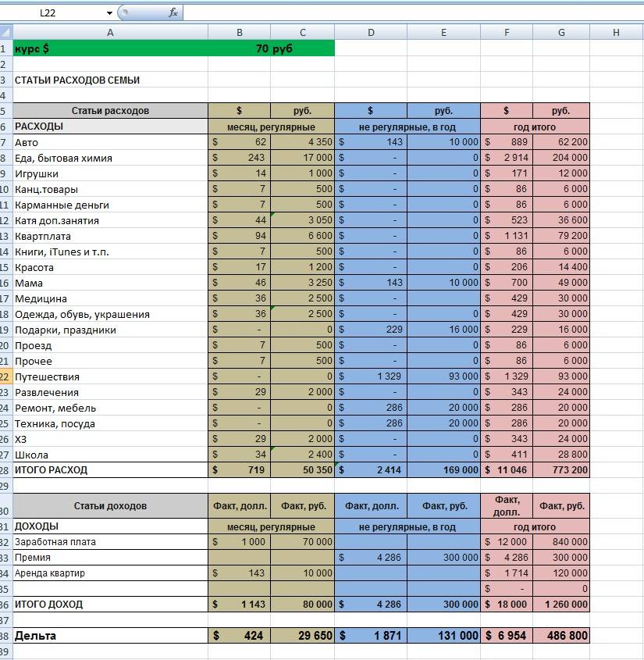
Task: Click the fx insert function icon
Action: [173, 13]
